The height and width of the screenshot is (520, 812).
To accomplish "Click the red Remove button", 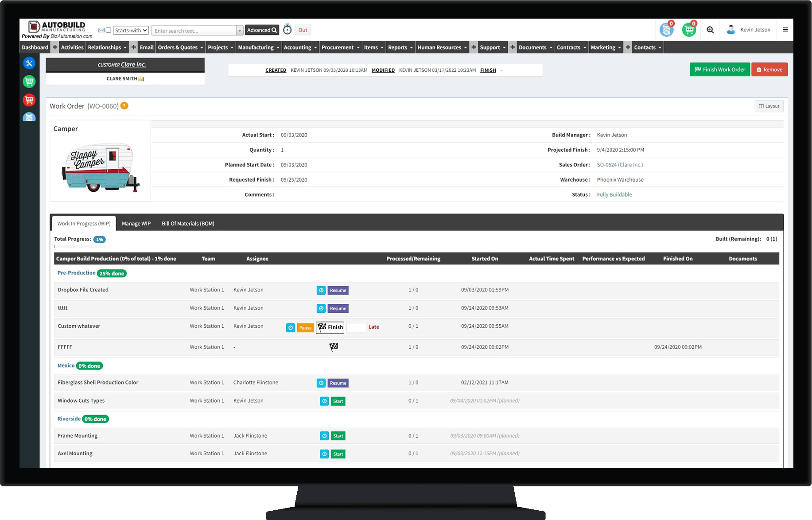I will pos(769,70).
